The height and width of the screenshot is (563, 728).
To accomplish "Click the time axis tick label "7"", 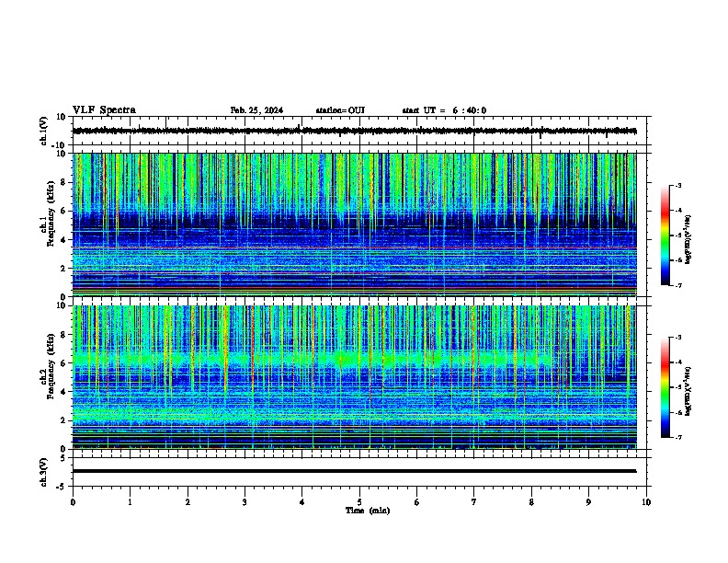I will 474,502.
